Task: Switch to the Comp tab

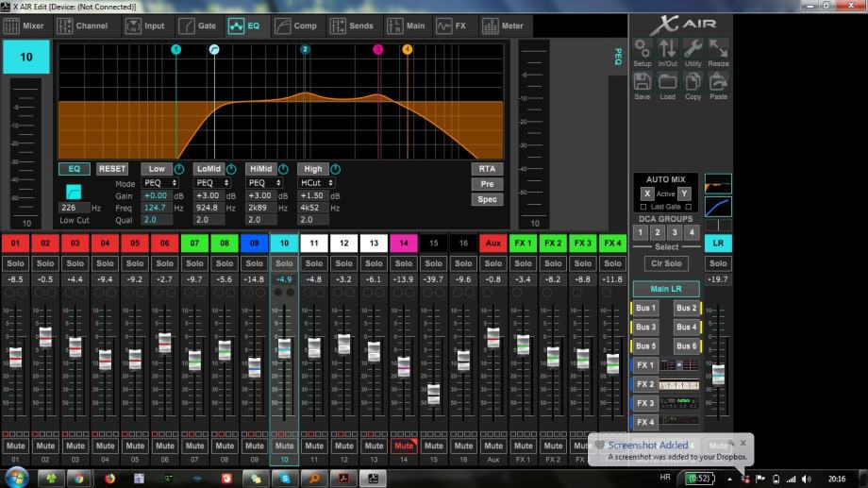Action: point(295,25)
